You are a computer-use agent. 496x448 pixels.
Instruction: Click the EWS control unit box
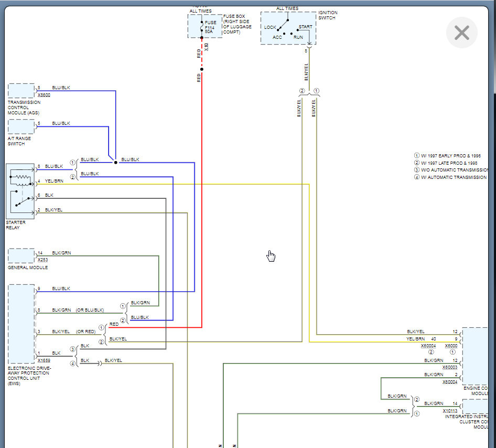click(x=21, y=324)
